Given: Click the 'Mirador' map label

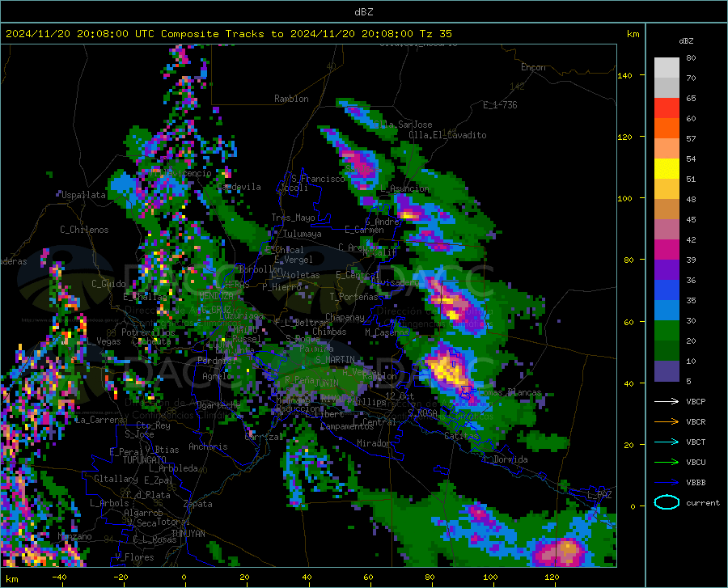Looking at the screenshot, I should click(x=374, y=443).
